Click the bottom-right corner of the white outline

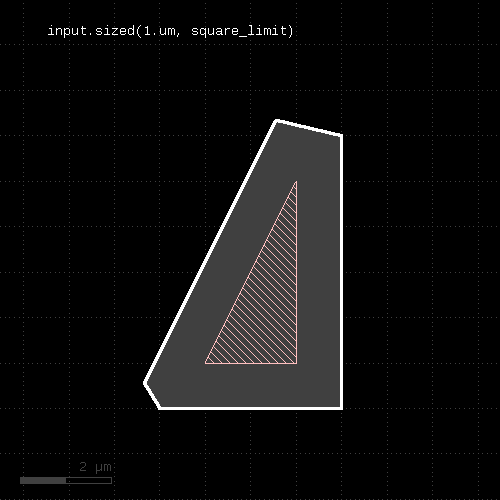click(x=341, y=408)
